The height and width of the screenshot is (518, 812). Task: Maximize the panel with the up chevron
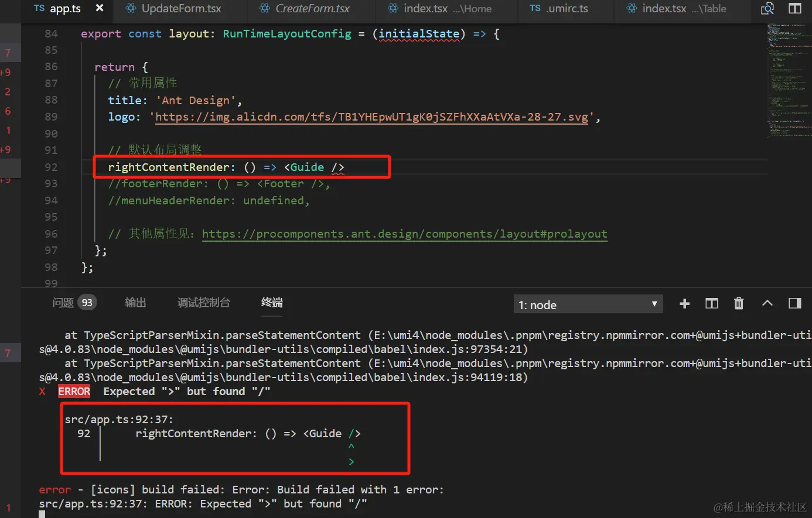point(767,303)
